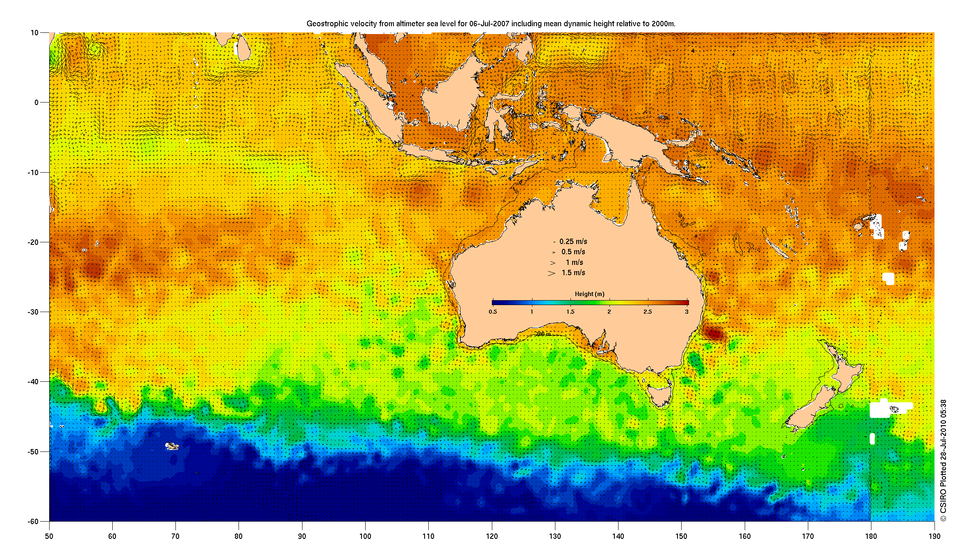
Task: Click the longitude axis label '180'
Action: pyautogui.click(x=871, y=536)
